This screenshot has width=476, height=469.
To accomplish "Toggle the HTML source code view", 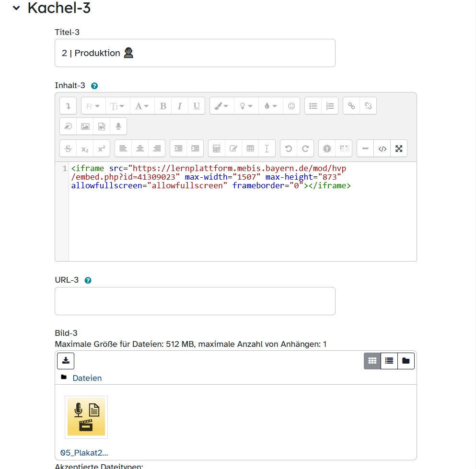I will pyautogui.click(x=382, y=149).
